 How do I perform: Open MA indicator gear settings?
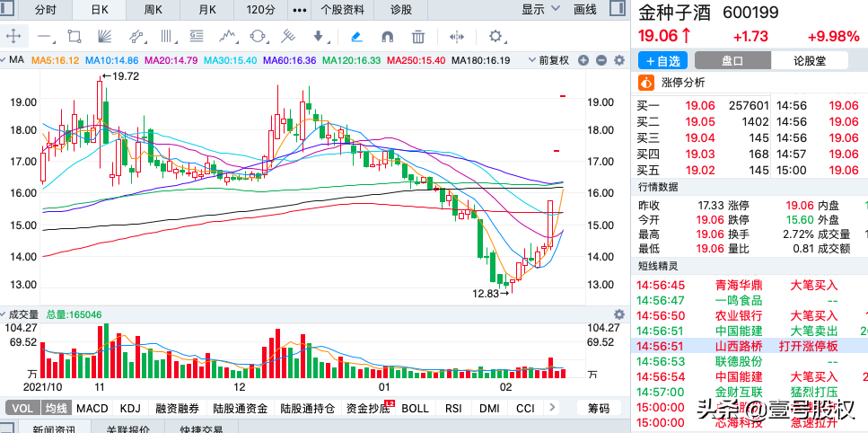(619, 60)
